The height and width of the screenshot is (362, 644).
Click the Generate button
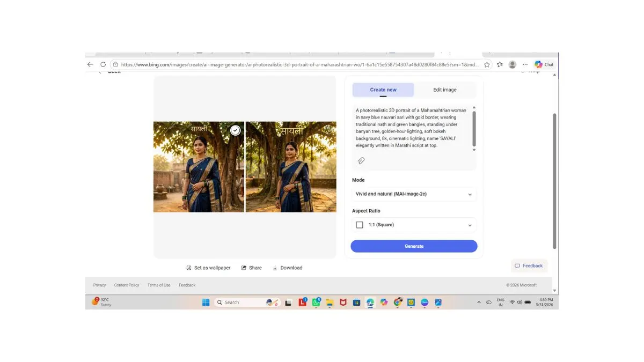point(414,246)
